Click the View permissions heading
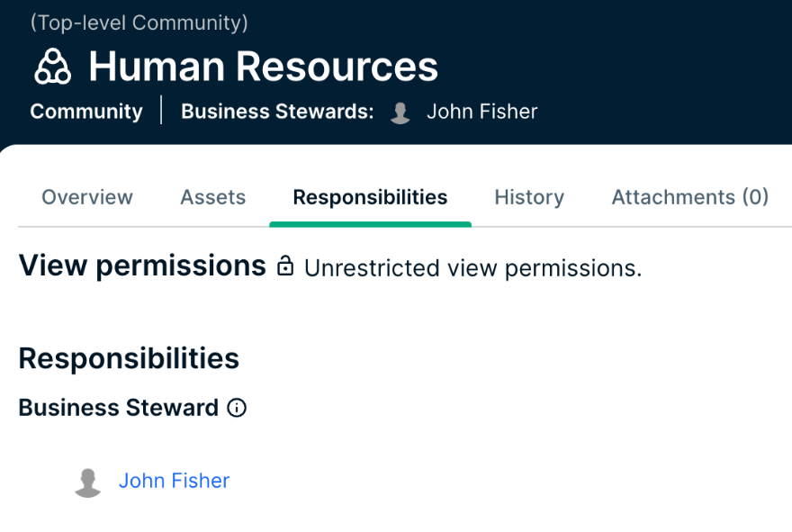 [x=142, y=266]
